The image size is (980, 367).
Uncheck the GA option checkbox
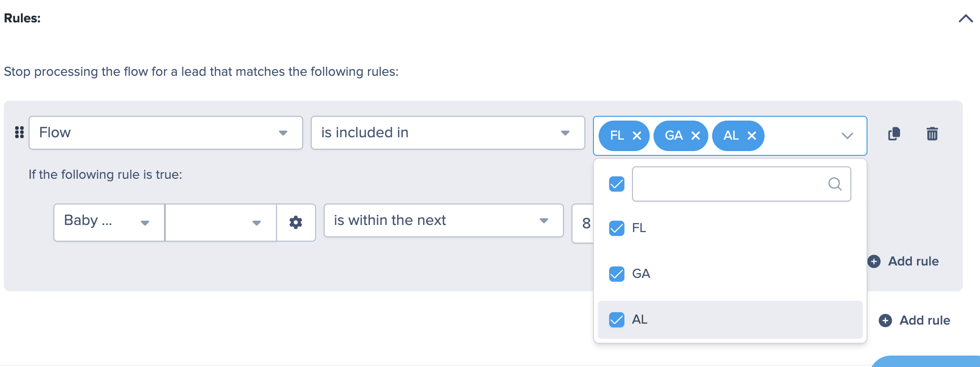pyautogui.click(x=617, y=274)
